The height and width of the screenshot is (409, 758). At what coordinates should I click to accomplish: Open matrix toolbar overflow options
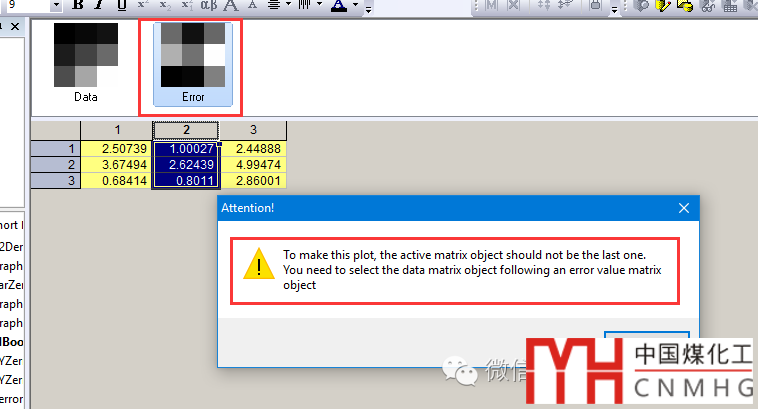coord(614,8)
